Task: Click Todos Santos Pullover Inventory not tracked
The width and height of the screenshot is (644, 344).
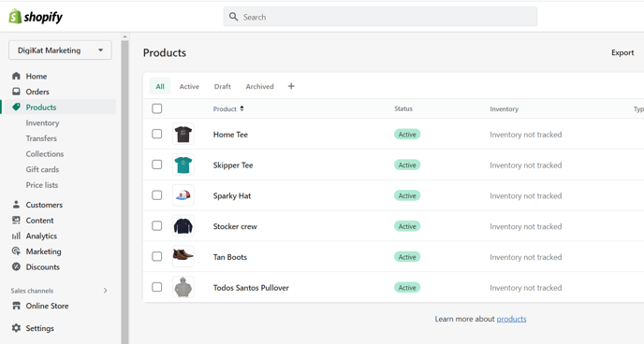Action: point(526,288)
